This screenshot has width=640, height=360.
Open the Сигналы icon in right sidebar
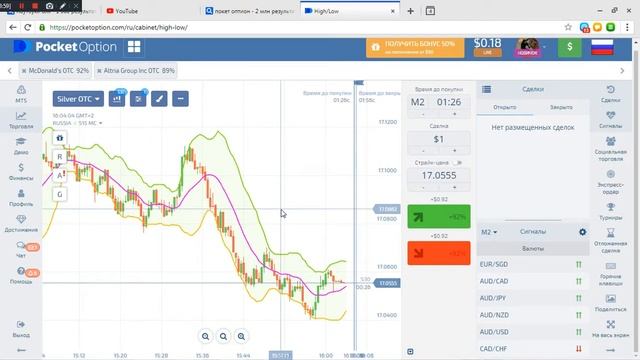(x=611, y=120)
